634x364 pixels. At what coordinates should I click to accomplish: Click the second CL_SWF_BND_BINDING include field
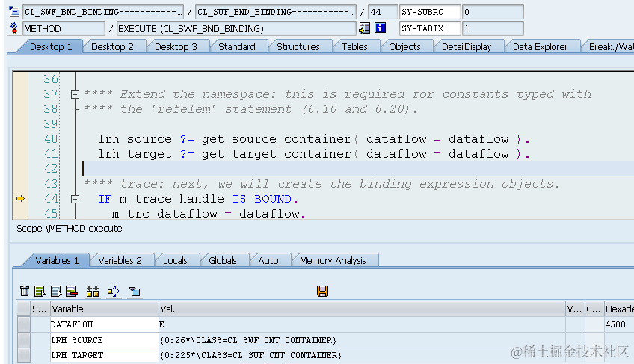click(276, 12)
